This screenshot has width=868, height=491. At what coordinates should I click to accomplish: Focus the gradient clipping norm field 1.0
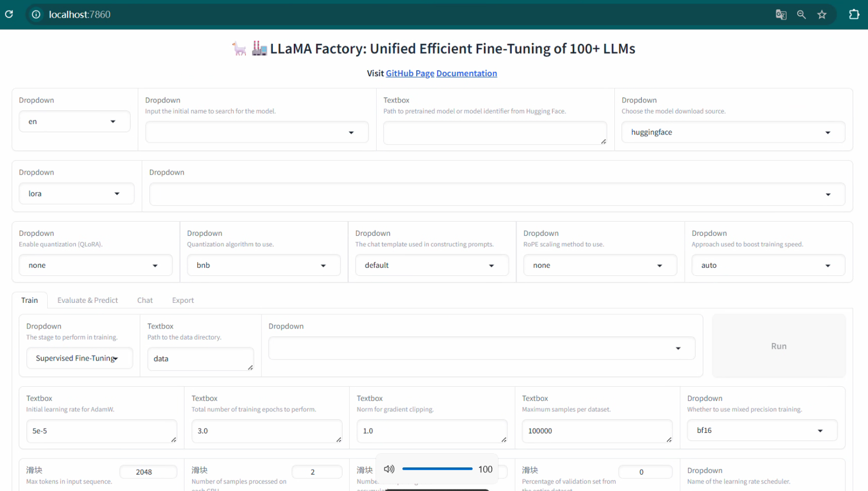[432, 431]
